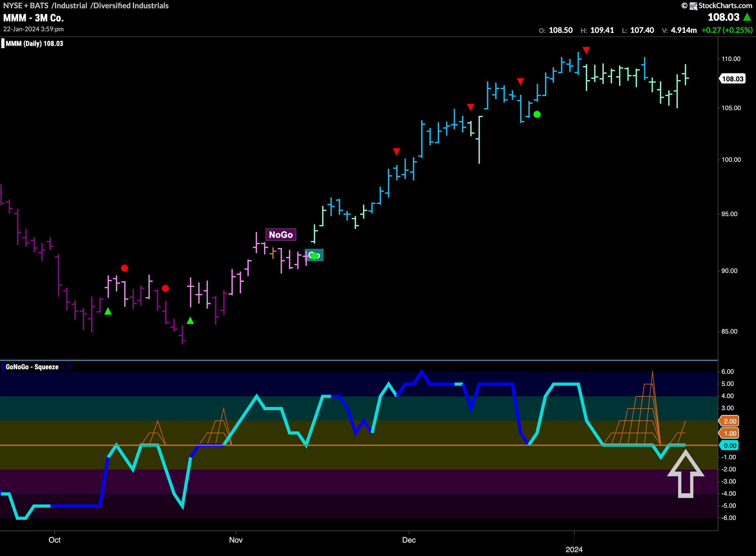Click the purple NoGo label on the chart
Screen dimensions: 756x556
(x=281, y=235)
